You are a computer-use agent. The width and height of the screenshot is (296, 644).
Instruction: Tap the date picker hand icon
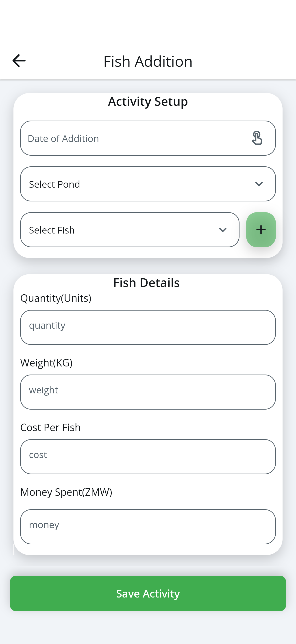click(x=257, y=138)
